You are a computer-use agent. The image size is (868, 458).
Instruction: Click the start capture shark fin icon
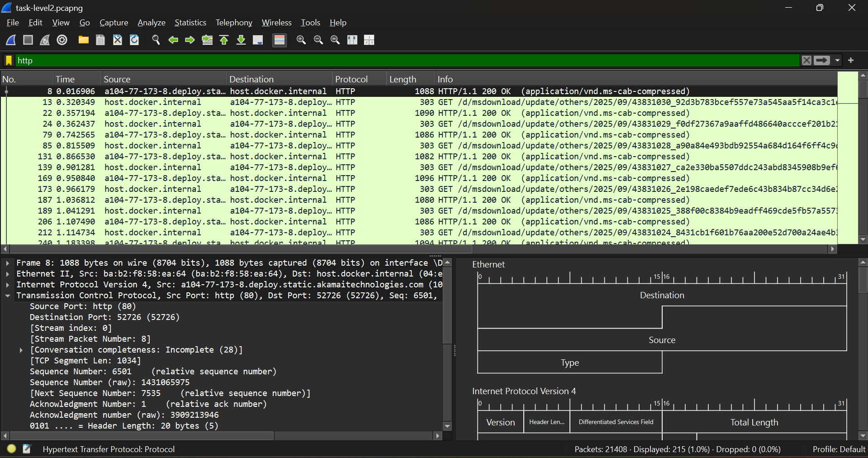[11, 40]
